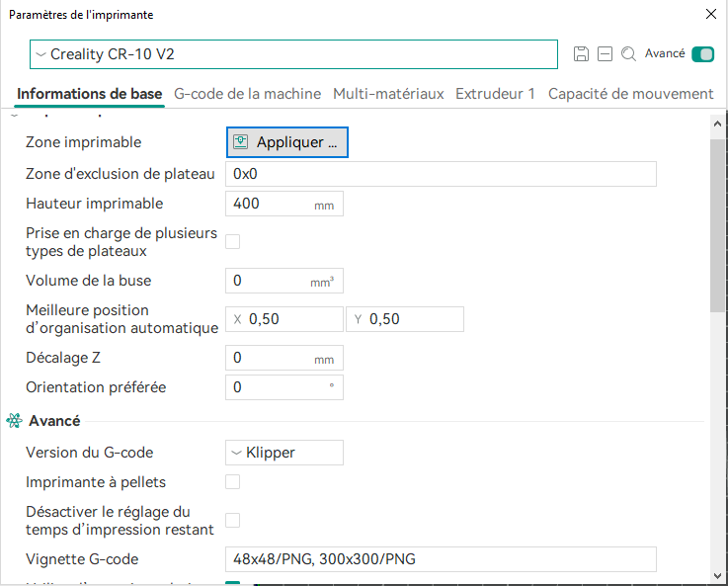Switch to the Extrudeur 1 tab
The width and height of the screenshot is (728, 586).
[x=495, y=94]
